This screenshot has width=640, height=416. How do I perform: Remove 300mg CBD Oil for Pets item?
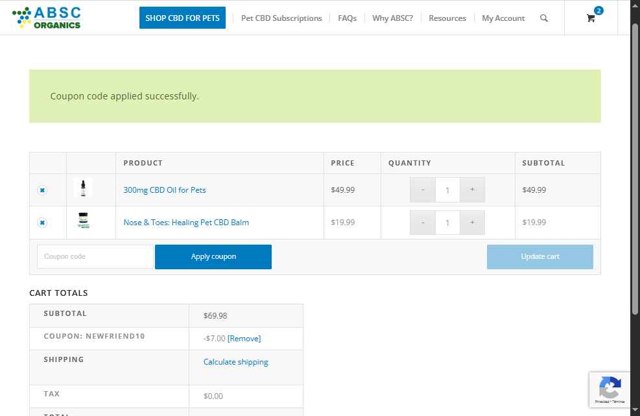[x=42, y=190]
